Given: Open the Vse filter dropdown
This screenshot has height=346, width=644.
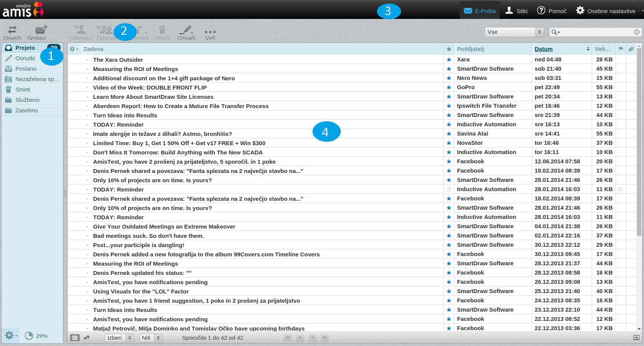Looking at the screenshot, I should pos(514,32).
